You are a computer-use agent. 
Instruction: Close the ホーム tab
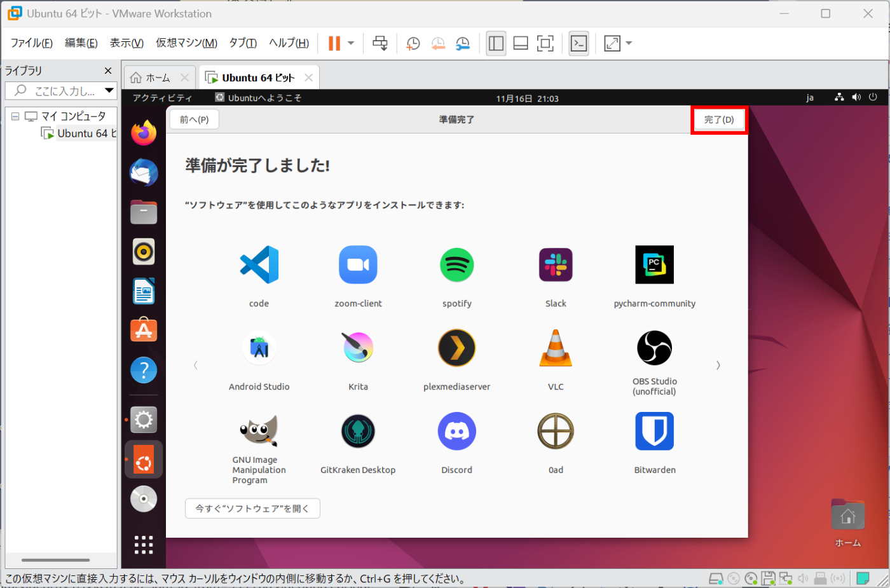184,78
